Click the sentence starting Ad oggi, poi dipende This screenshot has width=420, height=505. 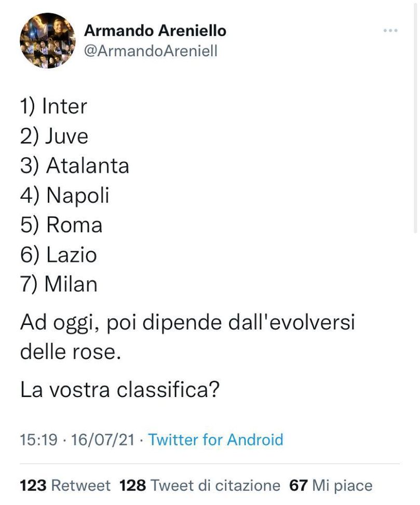[188, 322]
